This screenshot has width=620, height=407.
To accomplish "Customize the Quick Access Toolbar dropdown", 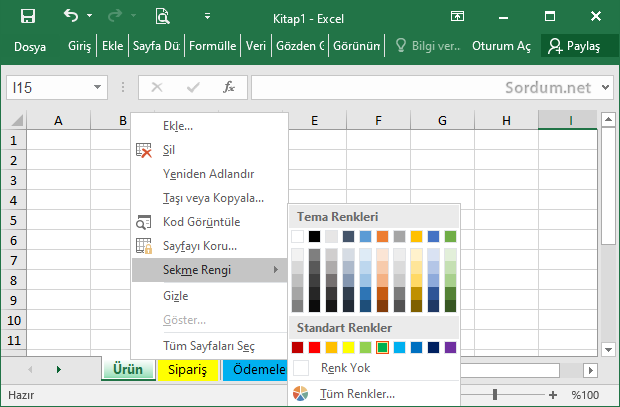I will (207, 16).
